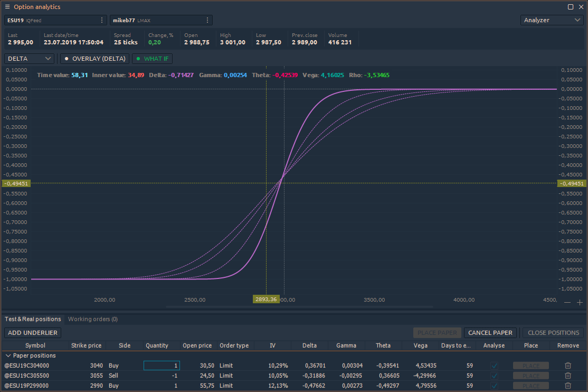Switch to Working orders tab

click(x=93, y=319)
